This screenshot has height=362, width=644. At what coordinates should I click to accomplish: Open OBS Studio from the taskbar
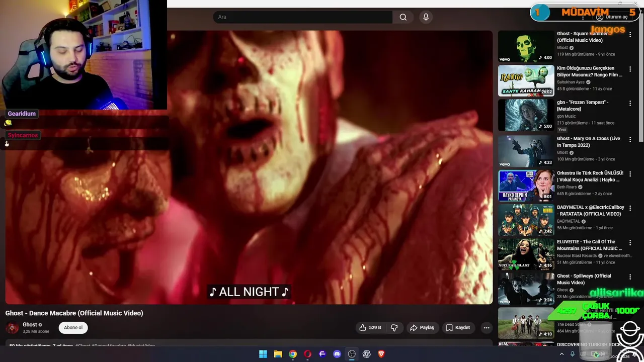[x=352, y=354]
